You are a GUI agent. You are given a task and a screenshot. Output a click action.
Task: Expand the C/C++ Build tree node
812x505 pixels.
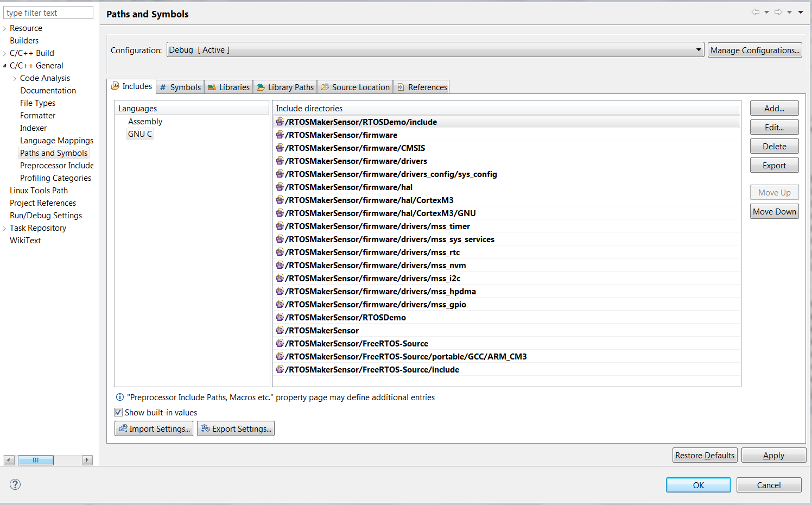[x=5, y=53]
